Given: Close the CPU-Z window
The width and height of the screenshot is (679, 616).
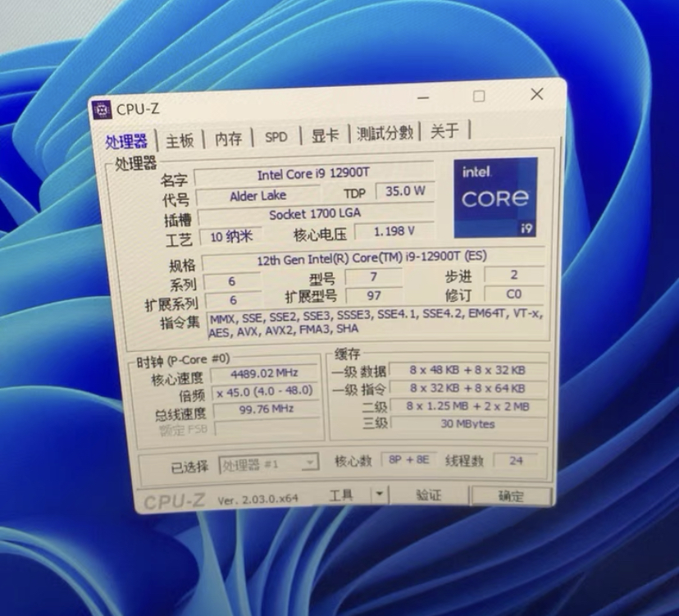Looking at the screenshot, I should [536, 94].
